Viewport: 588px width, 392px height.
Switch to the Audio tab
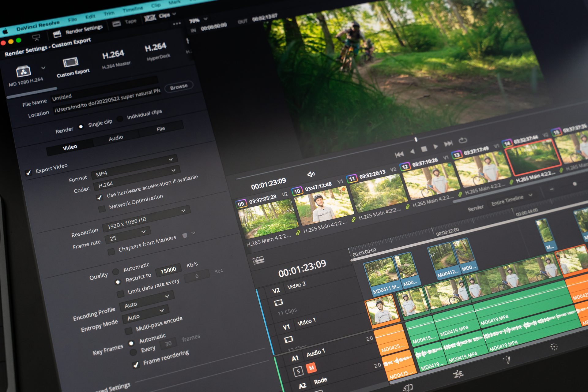tap(116, 138)
